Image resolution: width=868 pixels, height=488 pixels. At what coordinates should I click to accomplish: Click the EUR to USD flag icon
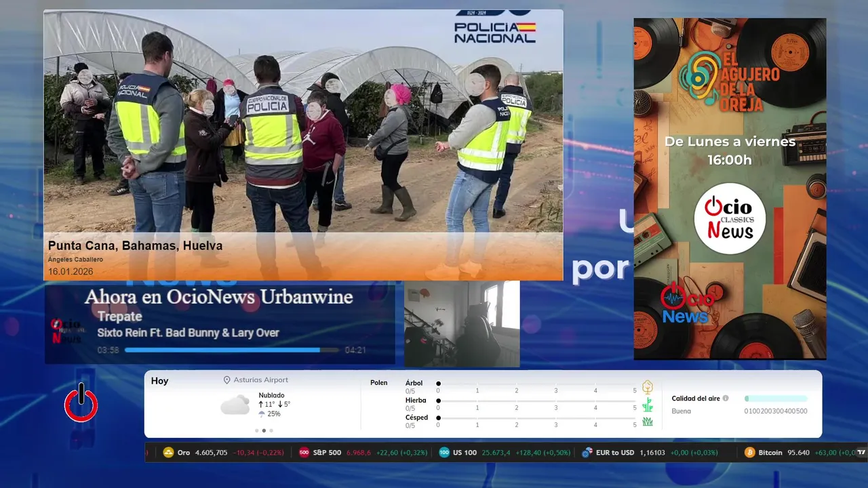[587, 452]
